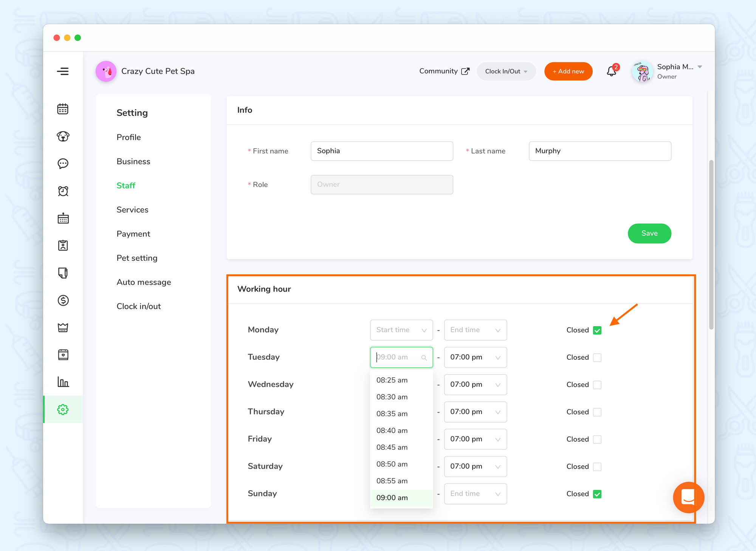
Task: Go to Payment settings
Action: [x=133, y=234]
